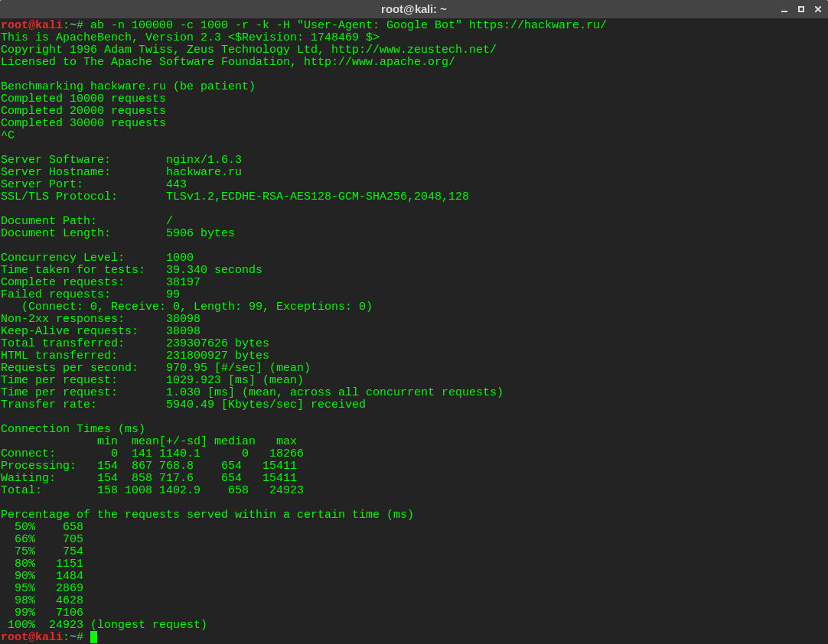Image resolution: width=828 pixels, height=644 pixels.
Task: Click the hackware.ru Server Hostname value
Action: [204, 171]
